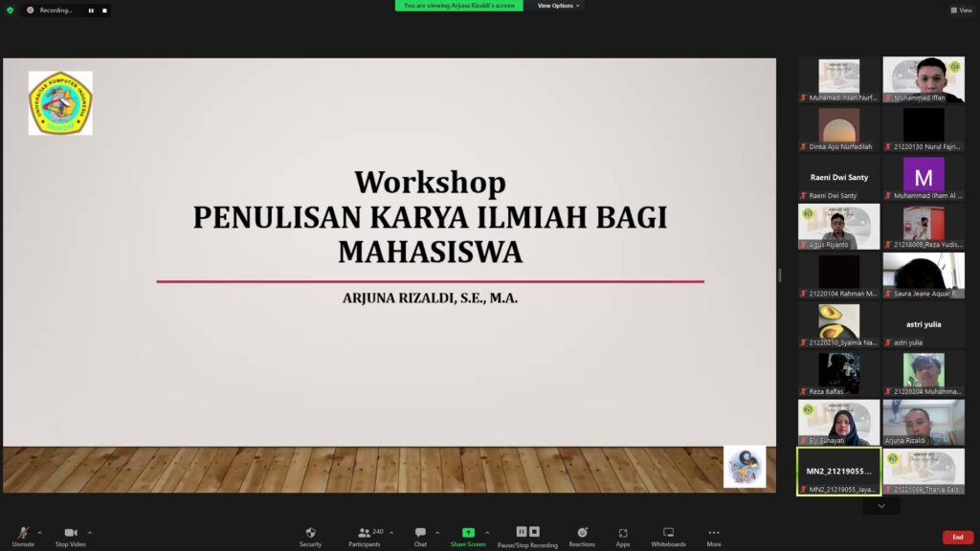Open the Security shield options
Screen dimensions: 980x551
pyautogui.click(x=310, y=534)
